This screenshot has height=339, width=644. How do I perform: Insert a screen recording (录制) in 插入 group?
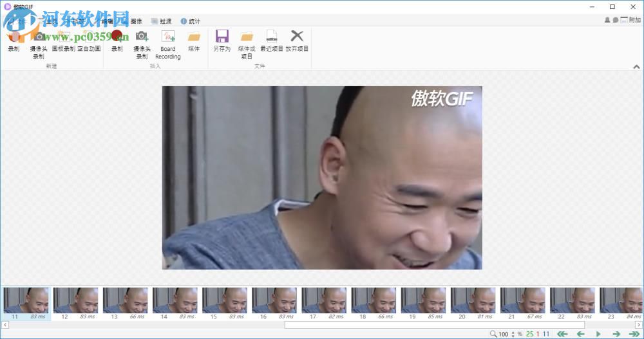pyautogui.click(x=117, y=41)
